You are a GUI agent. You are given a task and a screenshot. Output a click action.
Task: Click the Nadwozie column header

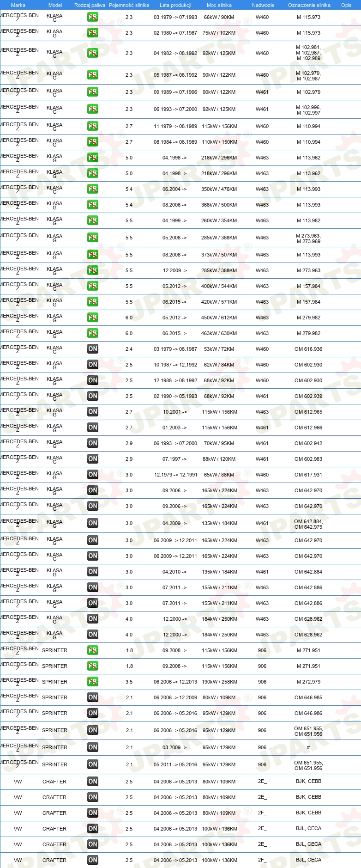(263, 5)
